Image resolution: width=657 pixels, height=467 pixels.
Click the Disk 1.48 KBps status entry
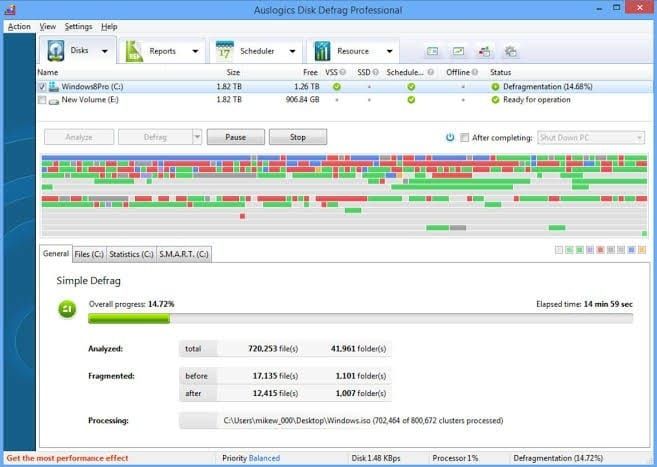(376, 458)
